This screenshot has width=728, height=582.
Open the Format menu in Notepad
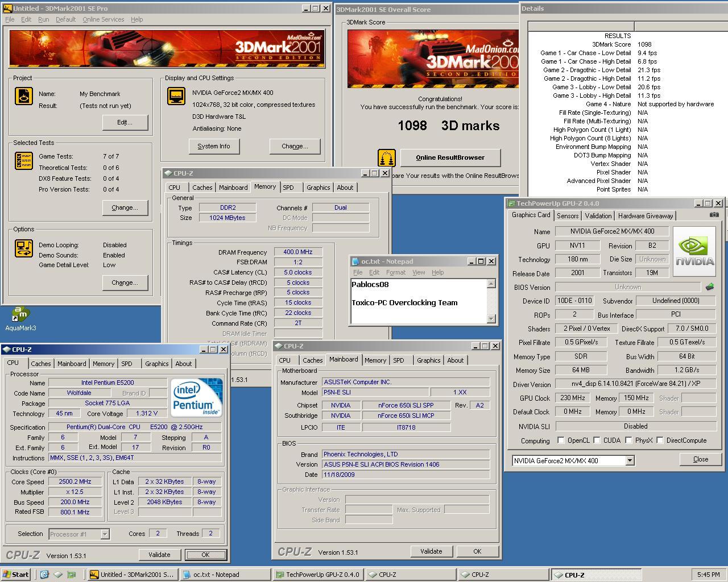point(396,272)
